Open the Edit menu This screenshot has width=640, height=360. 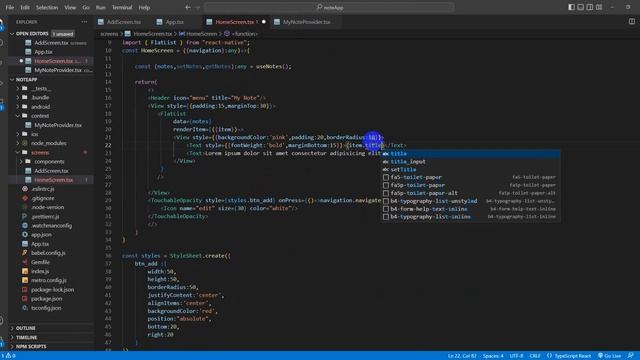tap(25, 7)
